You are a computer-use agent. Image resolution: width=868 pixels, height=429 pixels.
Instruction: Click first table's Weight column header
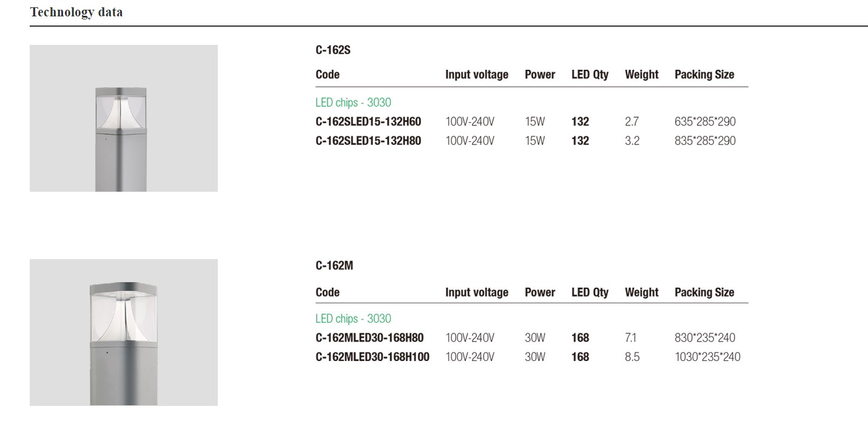641,75
